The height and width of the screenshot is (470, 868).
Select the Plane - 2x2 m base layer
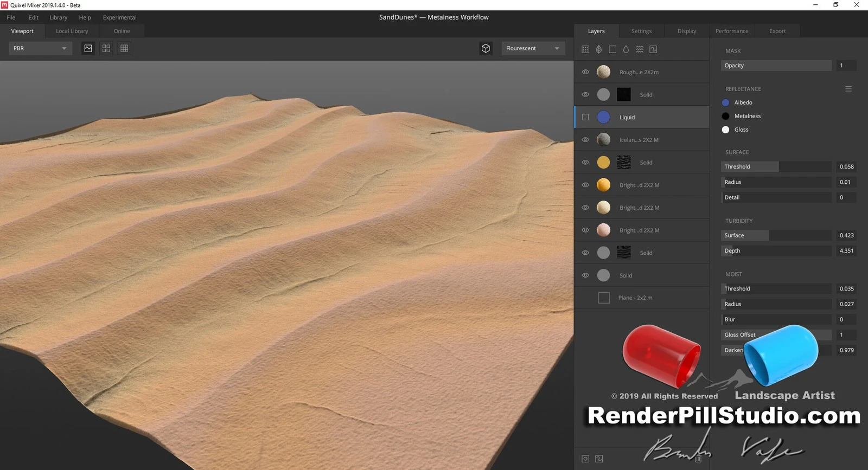(x=642, y=298)
